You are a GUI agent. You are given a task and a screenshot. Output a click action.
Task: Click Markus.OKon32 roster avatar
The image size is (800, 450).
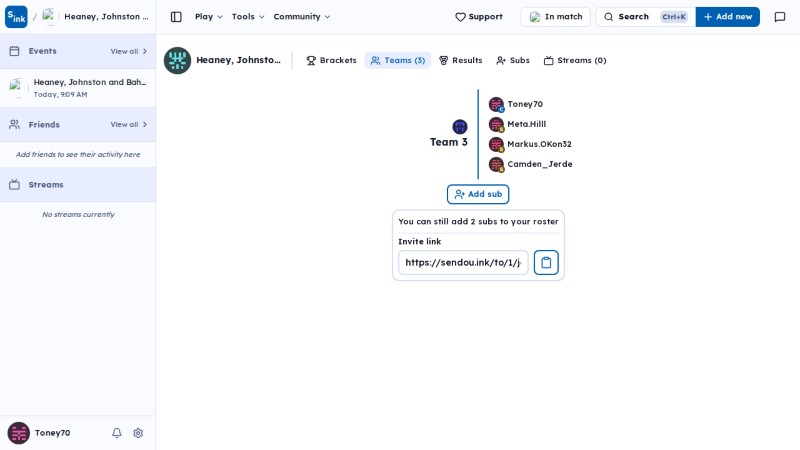(x=496, y=144)
